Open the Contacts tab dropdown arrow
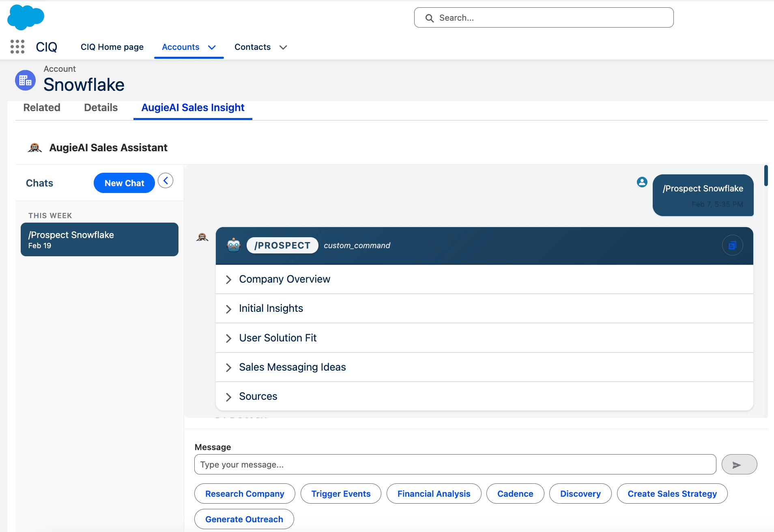The width and height of the screenshot is (774, 532). 283,47
